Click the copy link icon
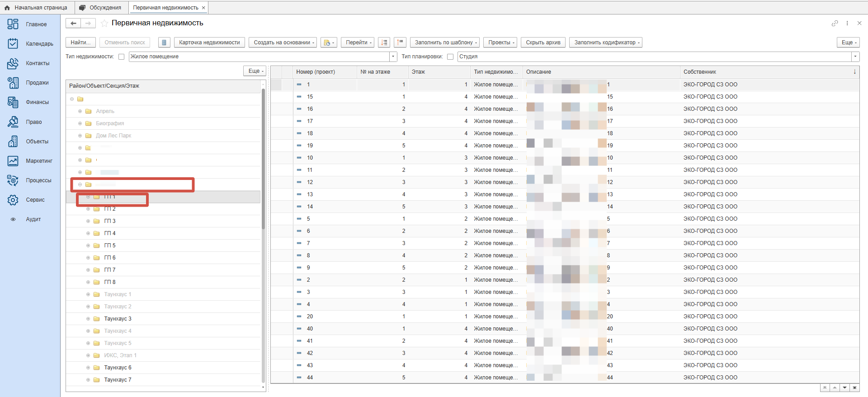The image size is (868, 397). point(835,23)
